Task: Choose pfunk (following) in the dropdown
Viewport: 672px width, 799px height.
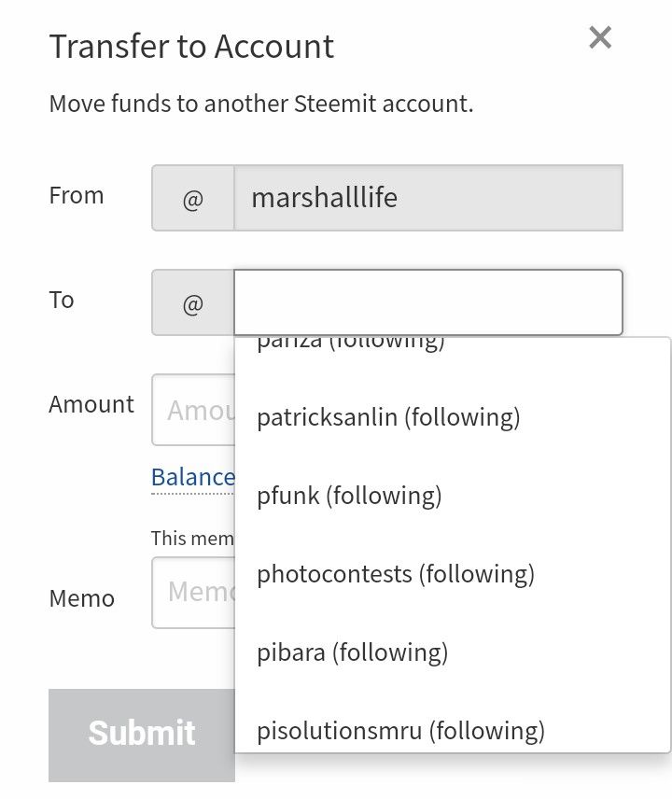Action: 453,496
